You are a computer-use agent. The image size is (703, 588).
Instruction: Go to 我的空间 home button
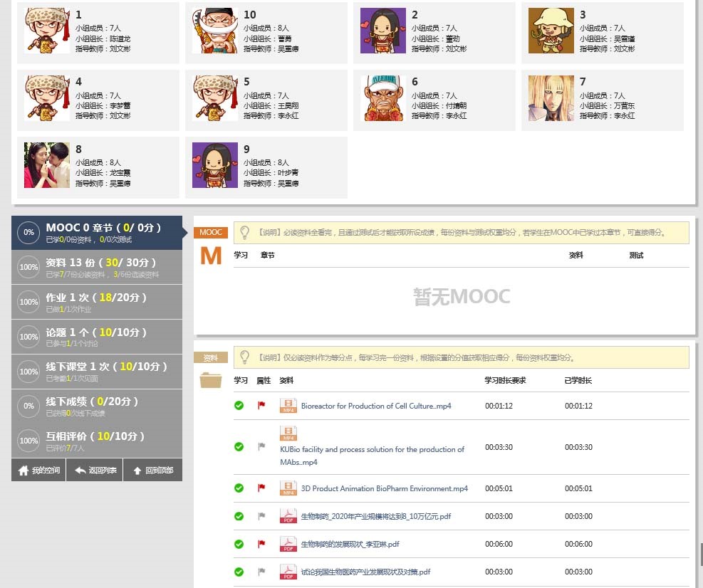[x=38, y=471]
